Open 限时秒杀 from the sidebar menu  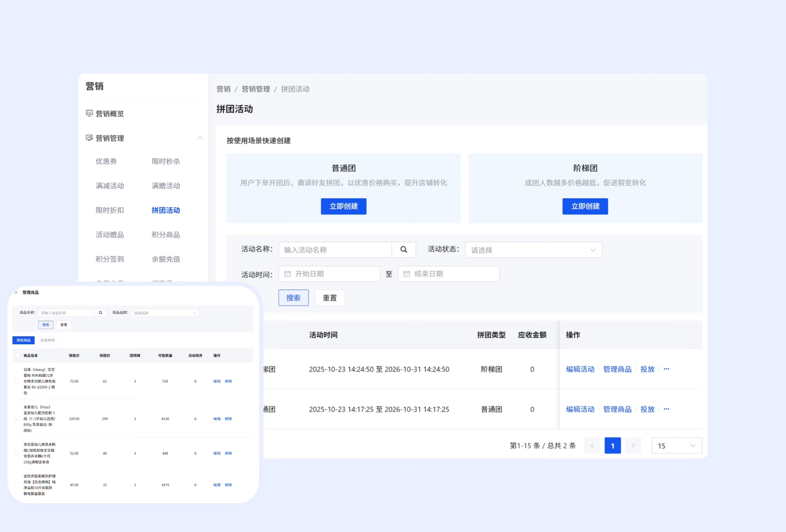coord(166,161)
